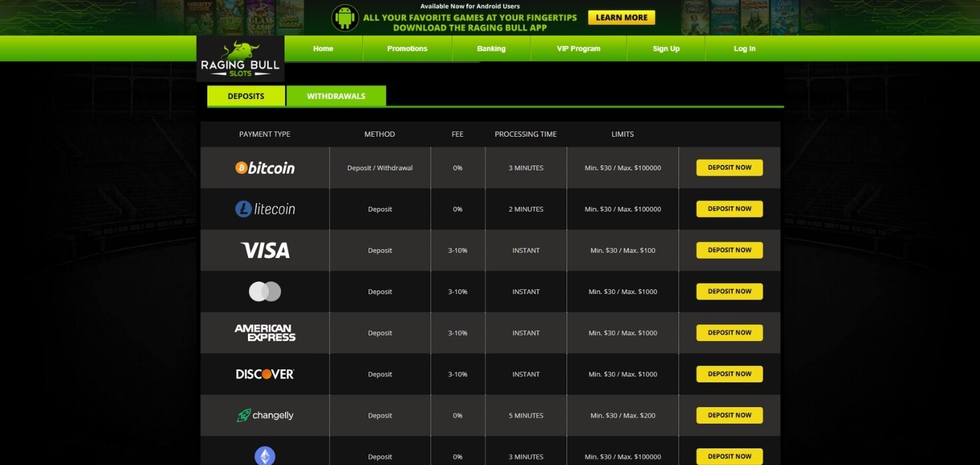Click the Raging Bull Slots logo
980x465 pixels.
[241, 59]
